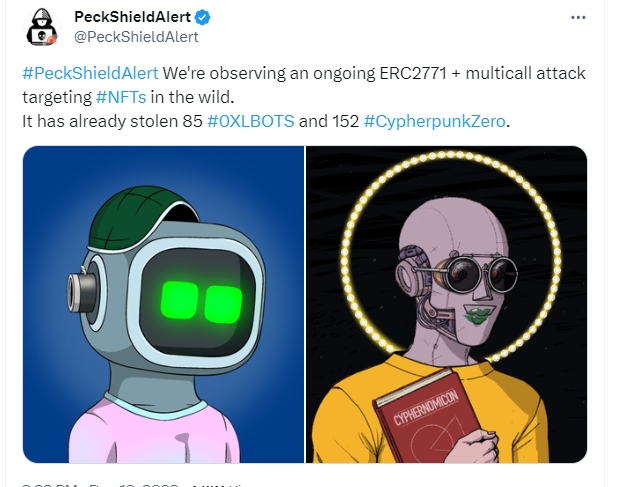Viewport: 634px width, 487px height.
Task: View the 0XLBOTS robot image
Action: [163, 304]
